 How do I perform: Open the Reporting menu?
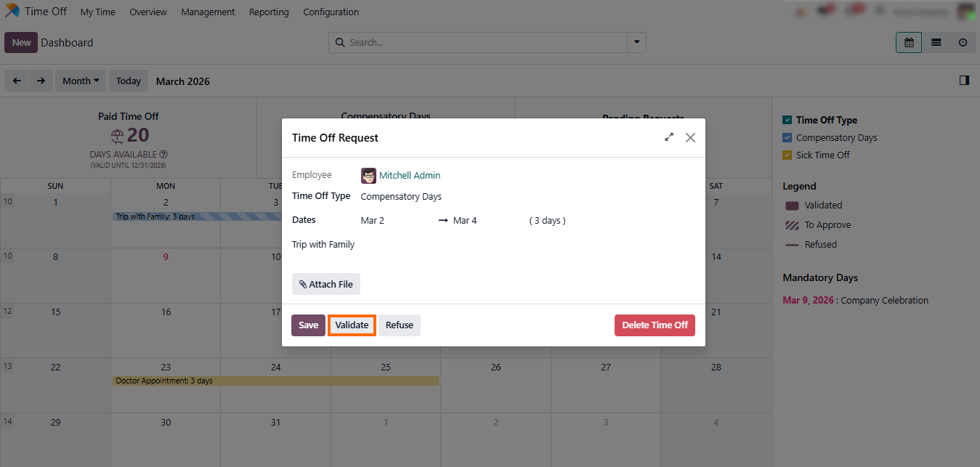click(269, 12)
